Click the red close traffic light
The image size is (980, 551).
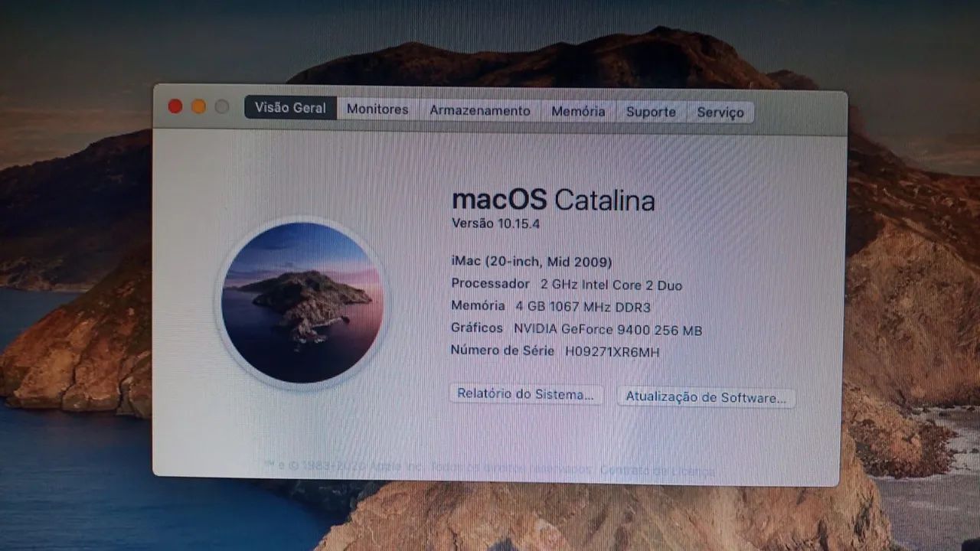click(175, 106)
